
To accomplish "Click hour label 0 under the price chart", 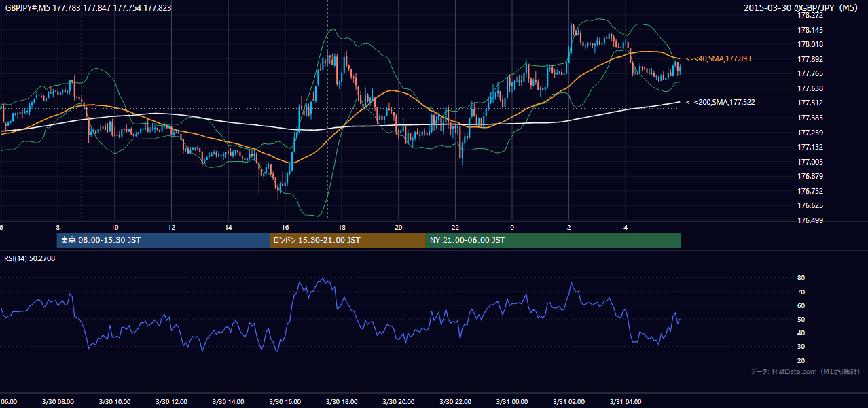I will [512, 228].
